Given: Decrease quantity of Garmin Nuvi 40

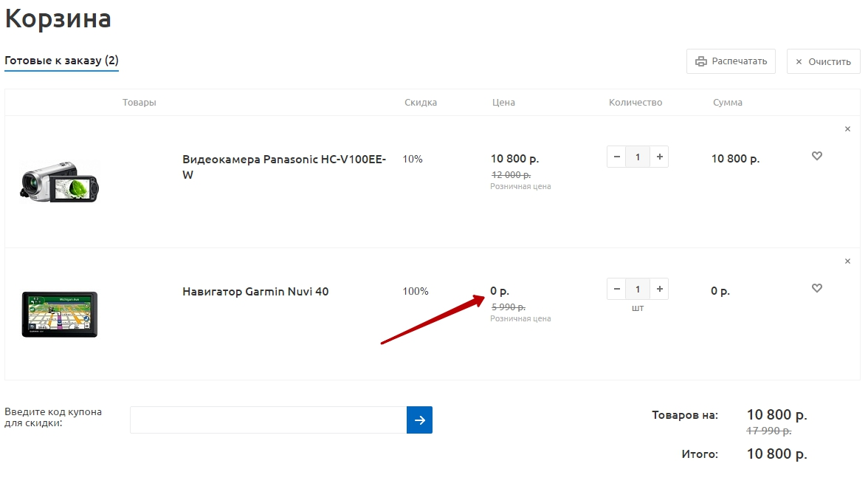Looking at the screenshot, I should [x=617, y=289].
